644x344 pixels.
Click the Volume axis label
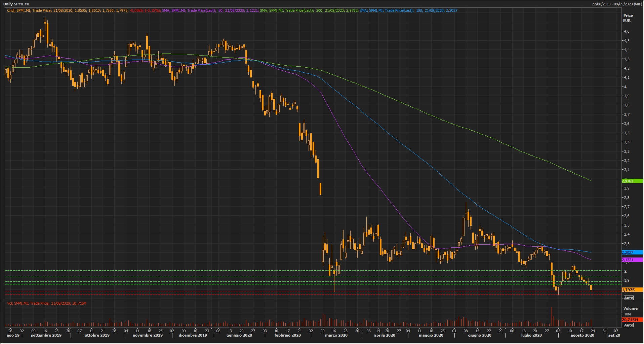pos(630,308)
